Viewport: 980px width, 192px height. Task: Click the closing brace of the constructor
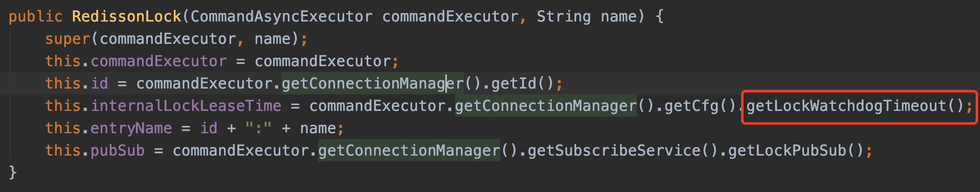coord(13,172)
